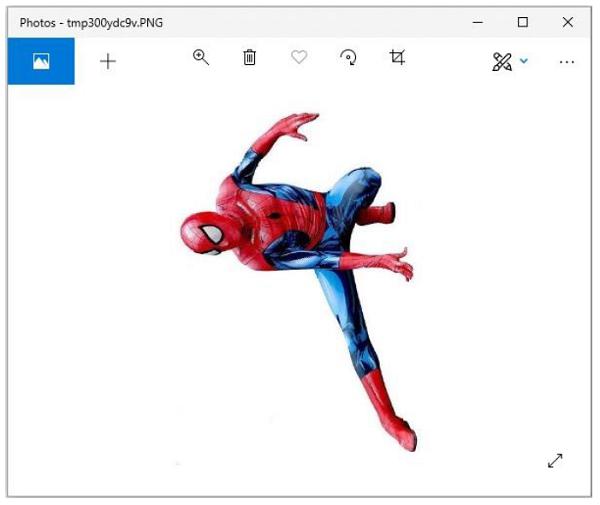Open Edit & Create pencil-brush icon

click(502, 61)
